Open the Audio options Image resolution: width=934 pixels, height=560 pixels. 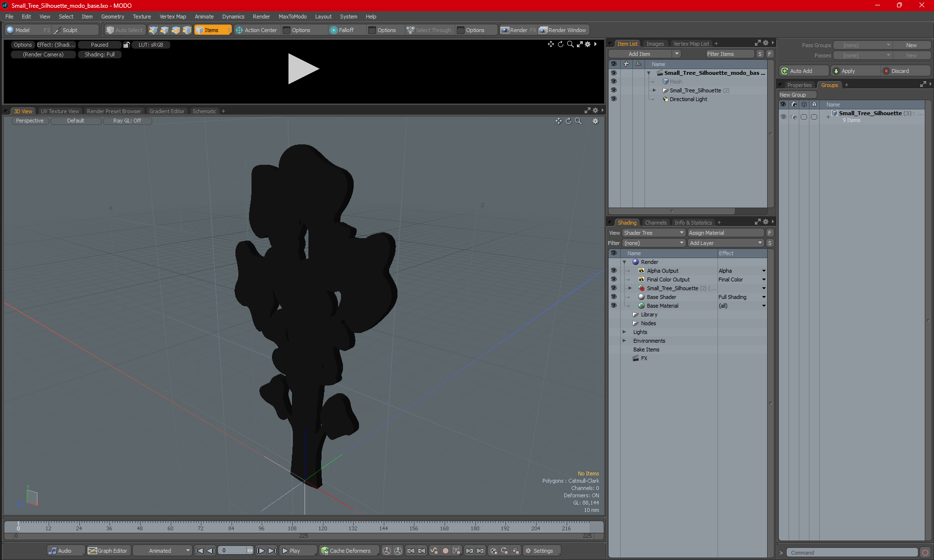click(x=66, y=551)
